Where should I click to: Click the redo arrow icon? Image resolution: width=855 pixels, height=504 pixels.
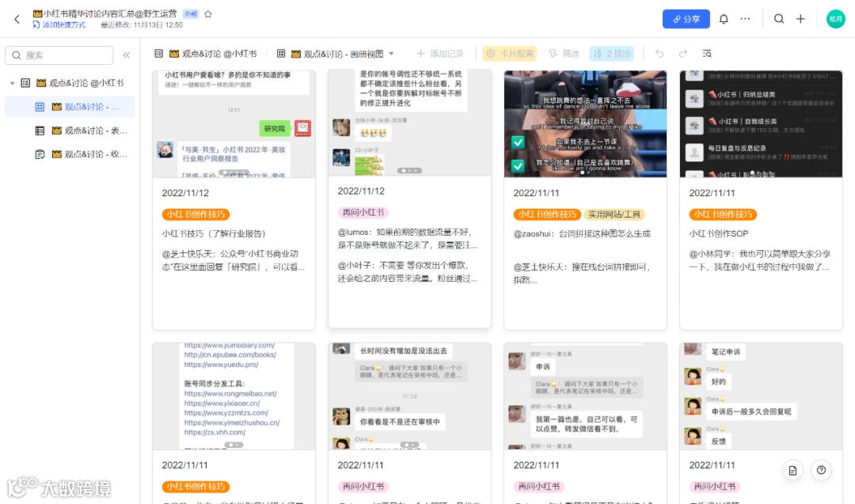(682, 53)
